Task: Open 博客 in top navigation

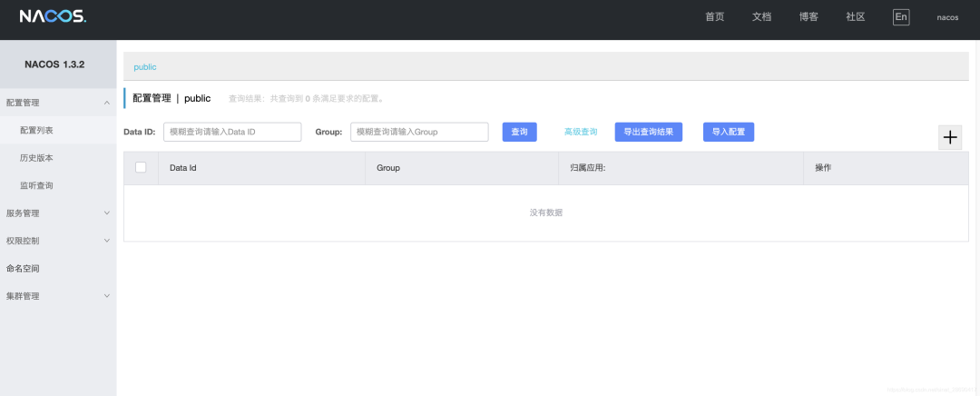Action: (808, 17)
